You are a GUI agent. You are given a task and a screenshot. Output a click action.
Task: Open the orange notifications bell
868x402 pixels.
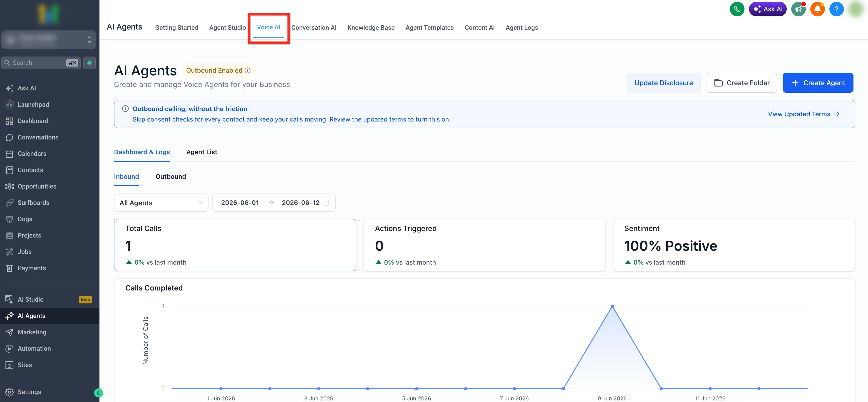coord(817,9)
